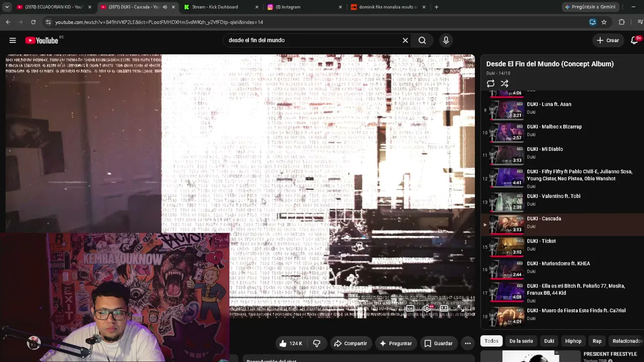Dislike the video with thumbs down
The height and width of the screenshot is (362, 644).
(316, 343)
